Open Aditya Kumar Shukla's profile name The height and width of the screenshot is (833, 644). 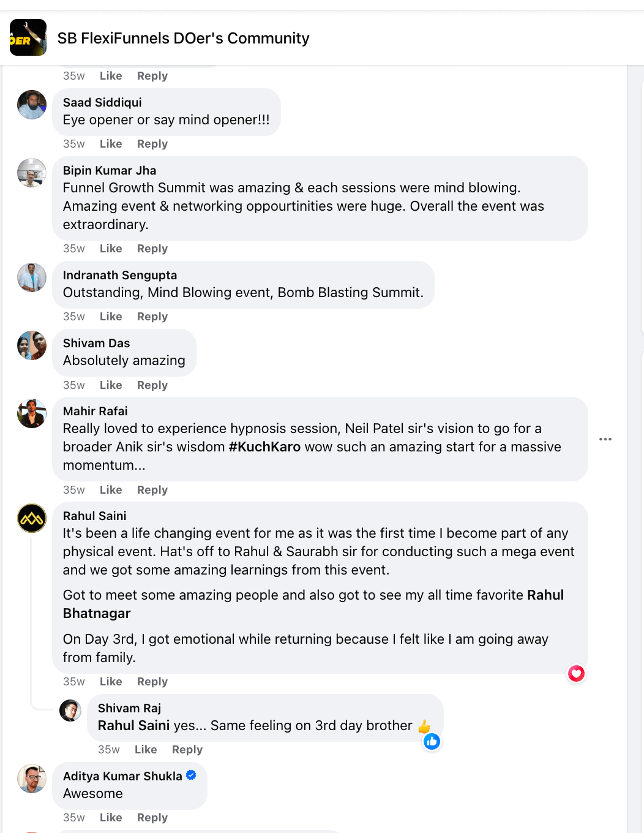pyautogui.click(x=122, y=776)
